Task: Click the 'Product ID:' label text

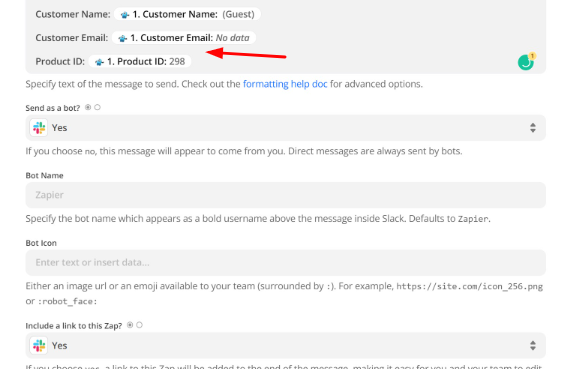Action: (60, 61)
